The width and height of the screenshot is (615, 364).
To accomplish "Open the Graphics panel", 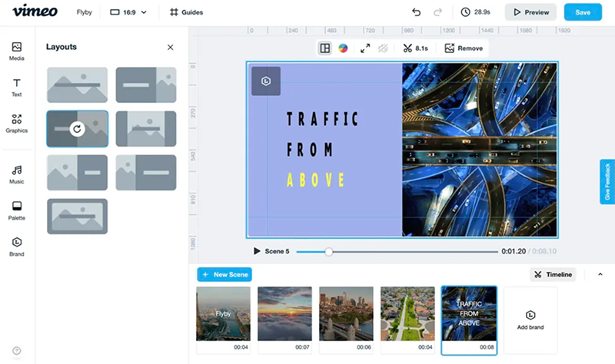I will pos(16,123).
